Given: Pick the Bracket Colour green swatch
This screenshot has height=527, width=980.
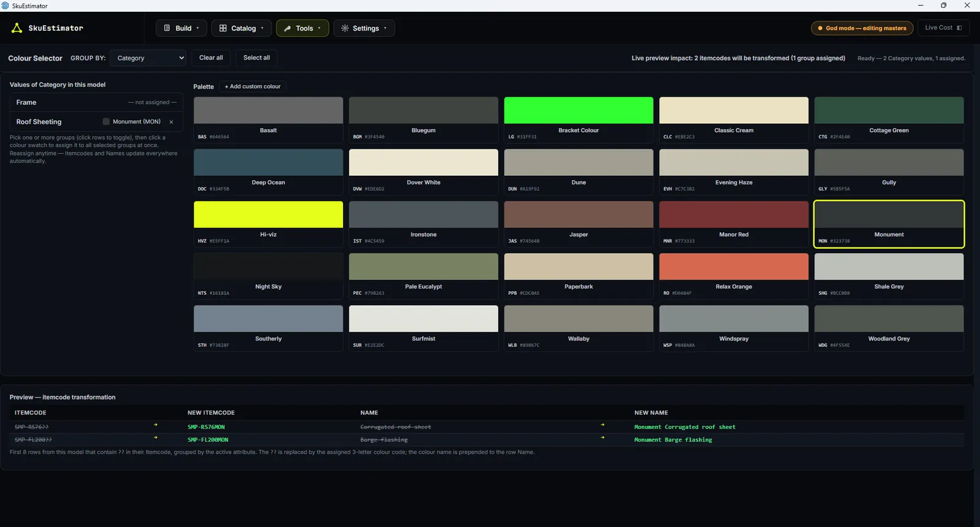Looking at the screenshot, I should pos(578,119).
